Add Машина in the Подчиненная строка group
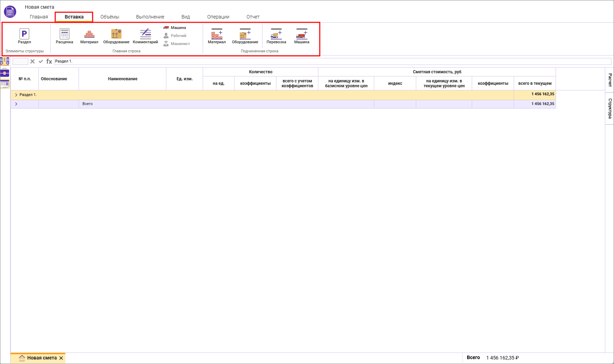The image size is (614, 364). [302, 36]
